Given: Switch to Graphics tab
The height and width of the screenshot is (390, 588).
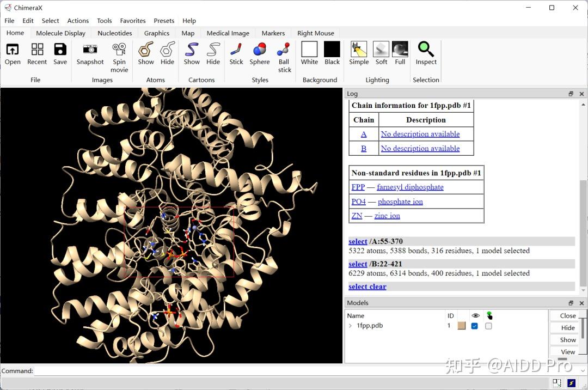Looking at the screenshot, I should pos(157,33).
